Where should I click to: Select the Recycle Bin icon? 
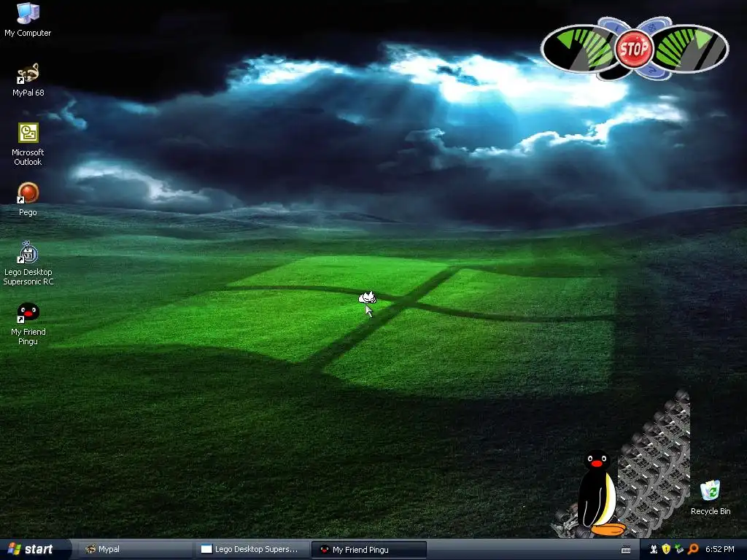pyautogui.click(x=711, y=497)
